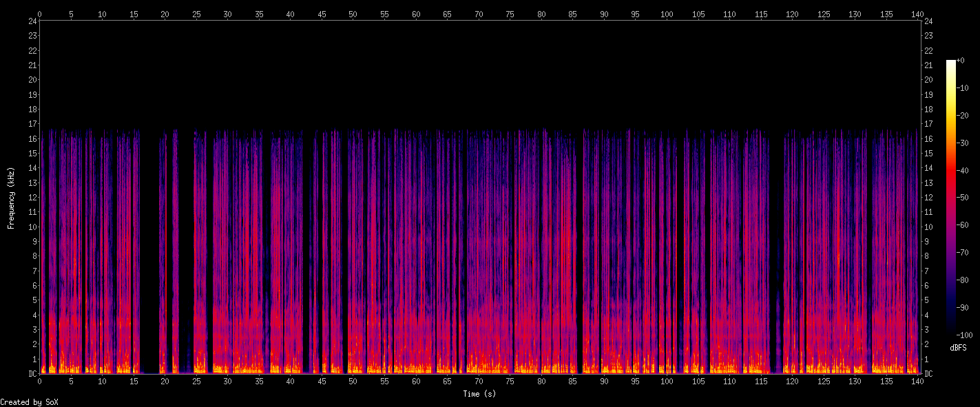Screen dimensions: 980x407
Task: Click the 0 second tick on the top time axis
Action: (39, 14)
